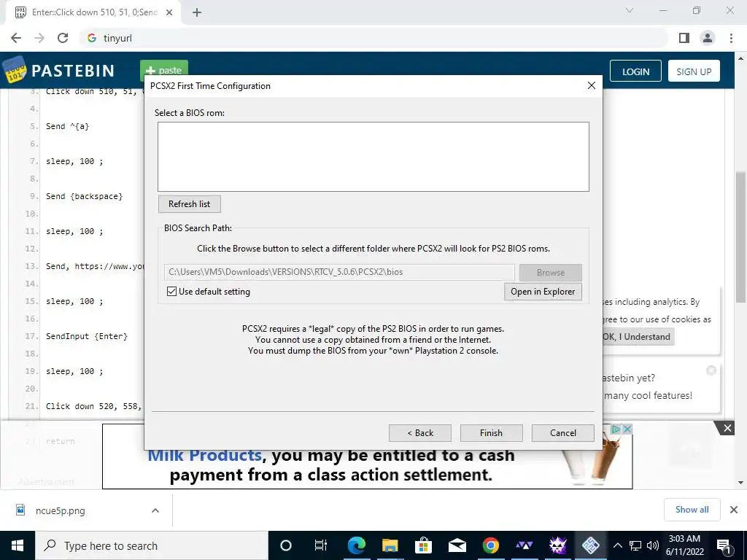Click code line 'Send ^{a}'

click(68, 126)
